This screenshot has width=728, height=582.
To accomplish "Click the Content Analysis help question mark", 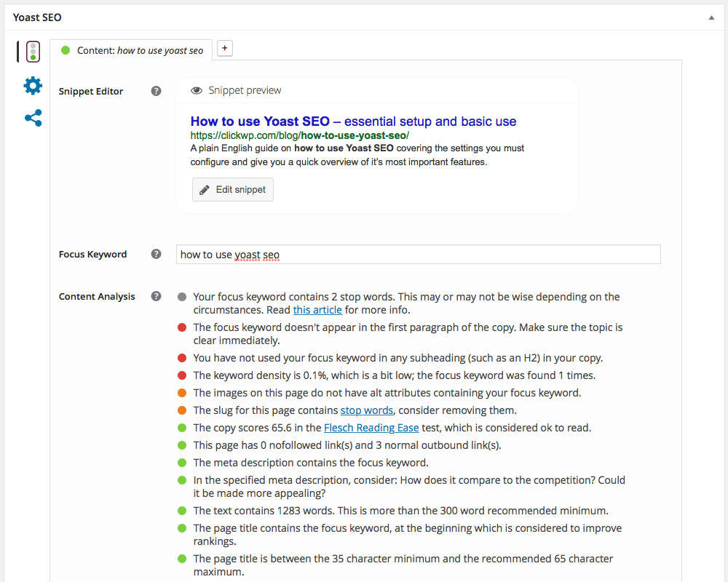I will click(156, 297).
